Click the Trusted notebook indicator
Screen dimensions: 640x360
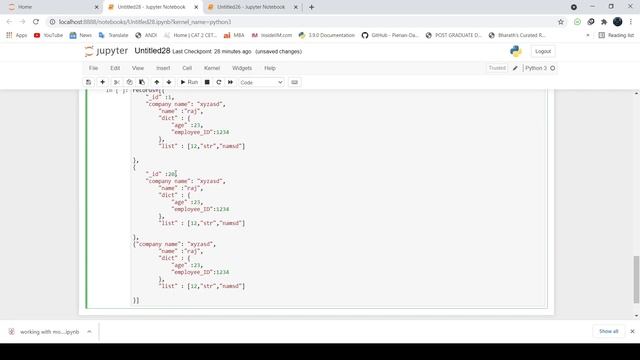pos(497,68)
